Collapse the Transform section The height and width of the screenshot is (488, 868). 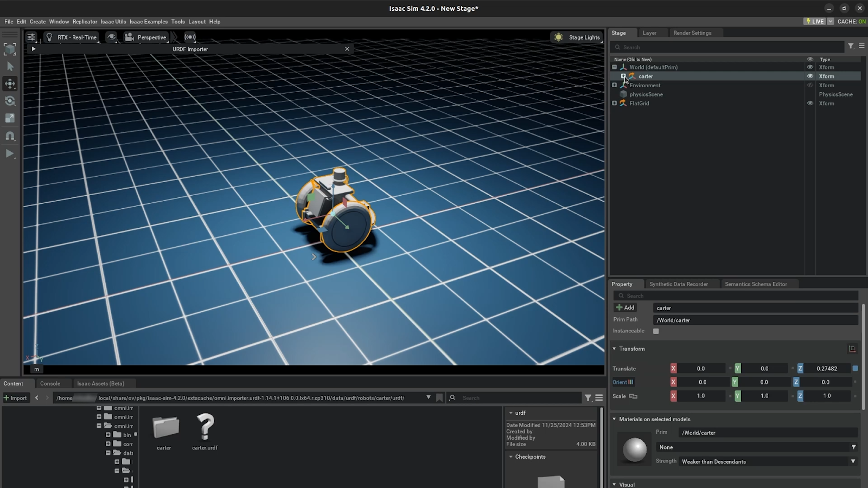[615, 349]
